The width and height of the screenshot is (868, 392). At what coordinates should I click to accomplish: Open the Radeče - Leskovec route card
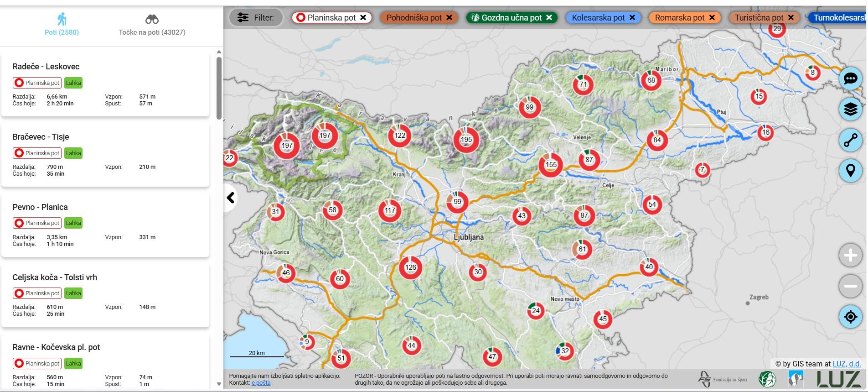[x=105, y=84]
